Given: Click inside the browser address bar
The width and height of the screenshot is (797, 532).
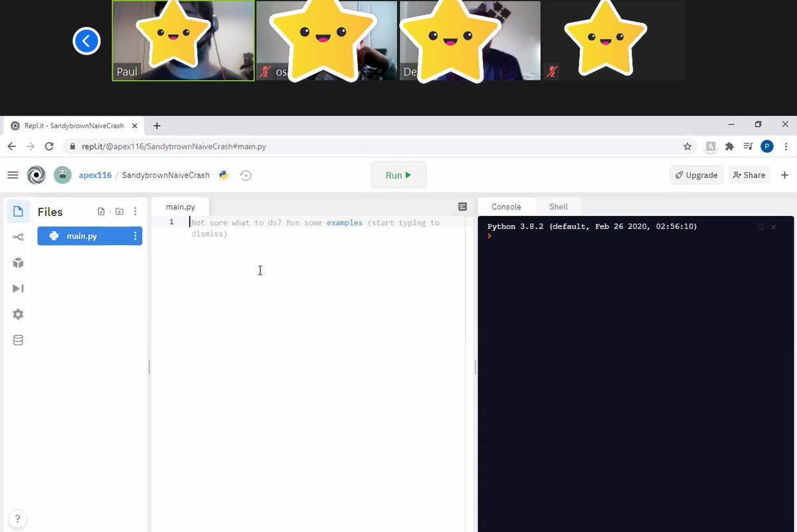Looking at the screenshot, I should 266,146.
